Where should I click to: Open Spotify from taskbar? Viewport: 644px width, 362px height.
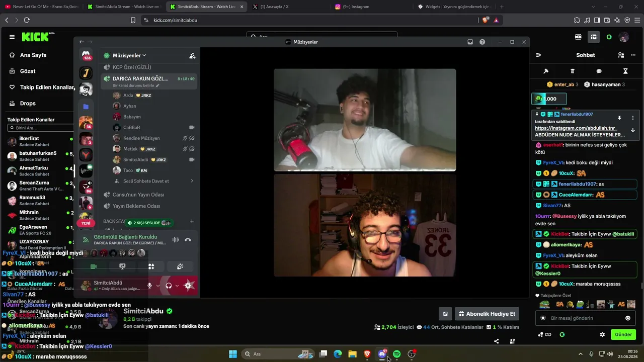pos(397,354)
